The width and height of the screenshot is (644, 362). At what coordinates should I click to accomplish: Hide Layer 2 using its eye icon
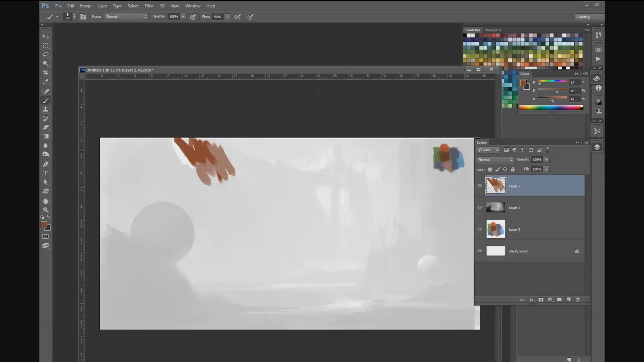(x=480, y=186)
